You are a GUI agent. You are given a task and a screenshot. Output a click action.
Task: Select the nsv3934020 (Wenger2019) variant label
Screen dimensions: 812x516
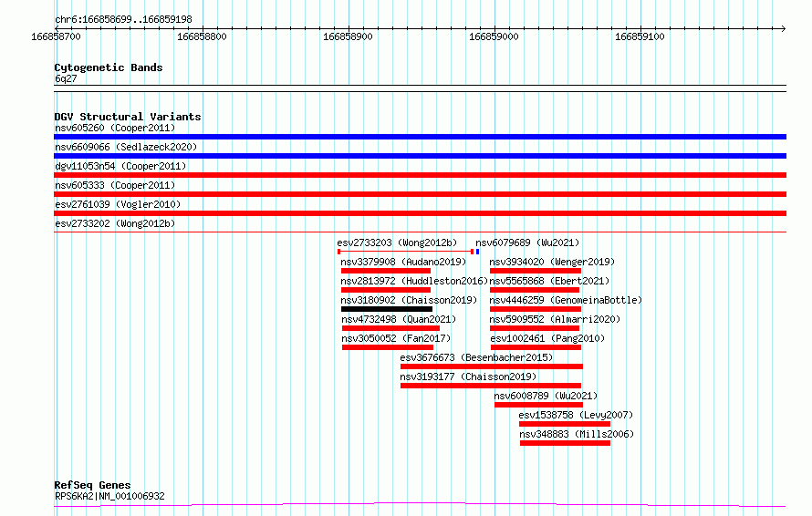[552, 262]
